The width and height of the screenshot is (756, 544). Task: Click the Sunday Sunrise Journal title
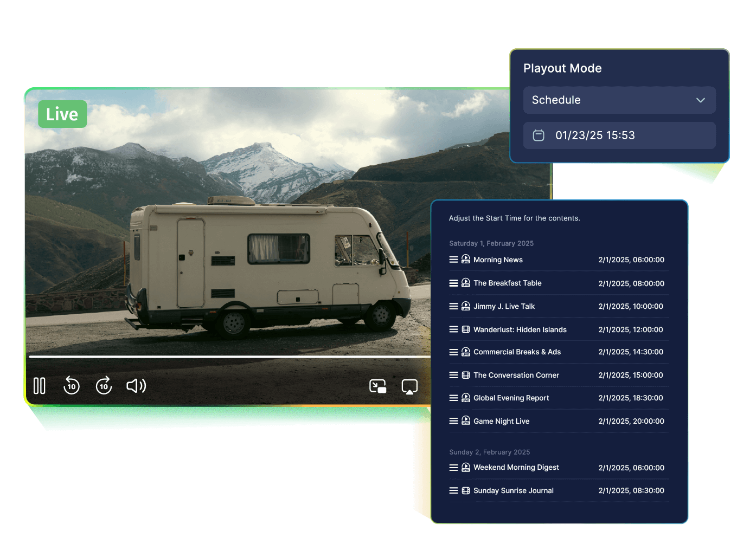tap(513, 490)
